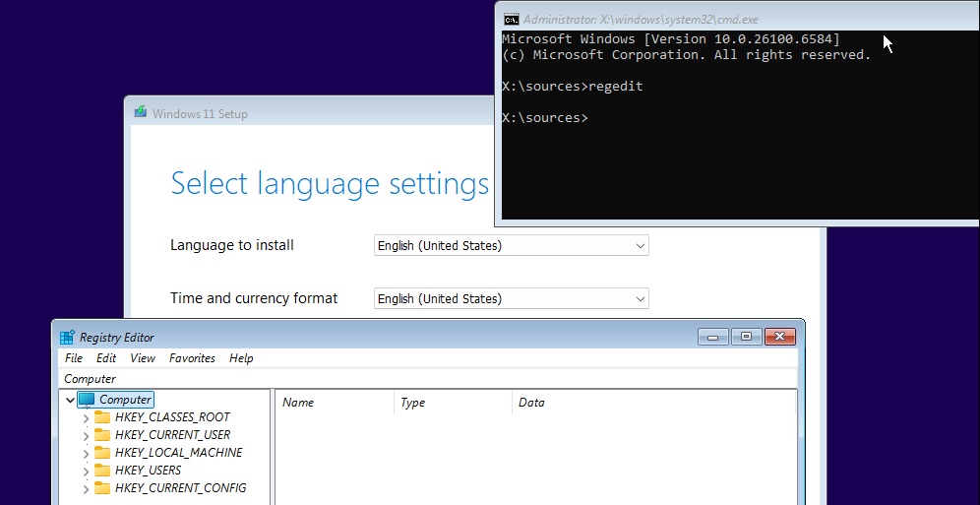
Task: Expand the HKEY_CURRENT_USER chevron
Action: tap(87, 436)
